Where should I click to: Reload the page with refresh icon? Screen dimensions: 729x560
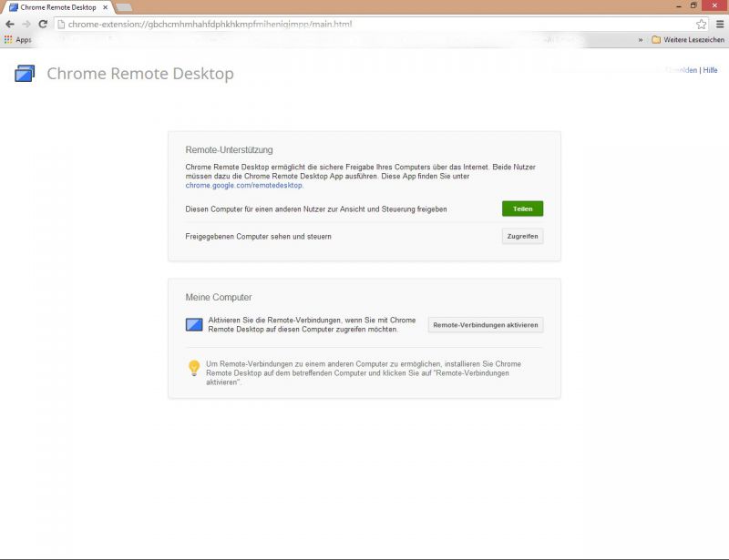point(43,25)
